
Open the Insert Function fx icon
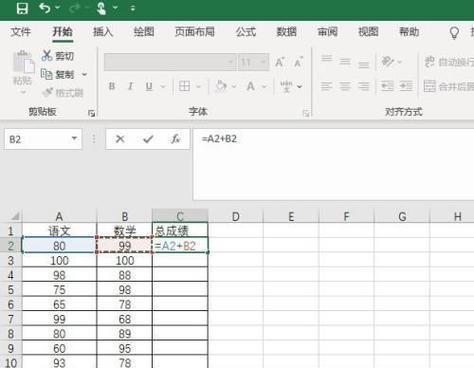click(x=176, y=139)
